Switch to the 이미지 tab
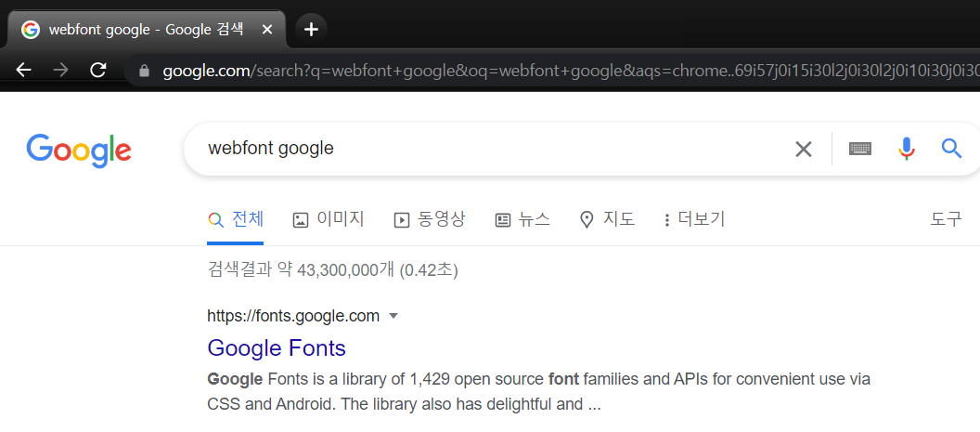The width and height of the screenshot is (980, 432). [329, 219]
